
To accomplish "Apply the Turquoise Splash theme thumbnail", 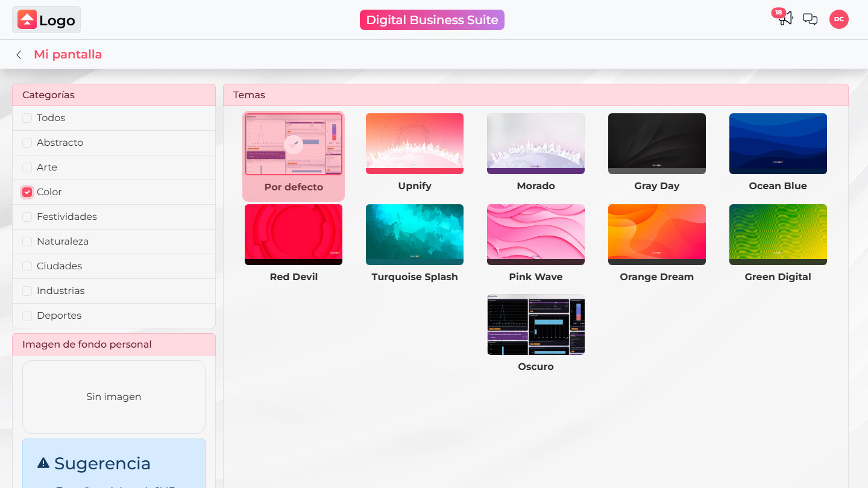I will click(415, 234).
